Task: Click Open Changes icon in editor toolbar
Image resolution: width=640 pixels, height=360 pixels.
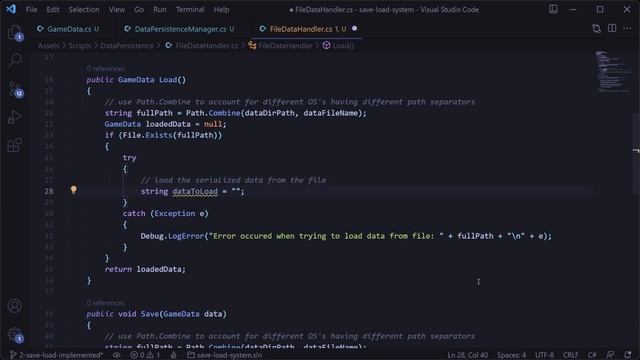Action: pos(596,29)
